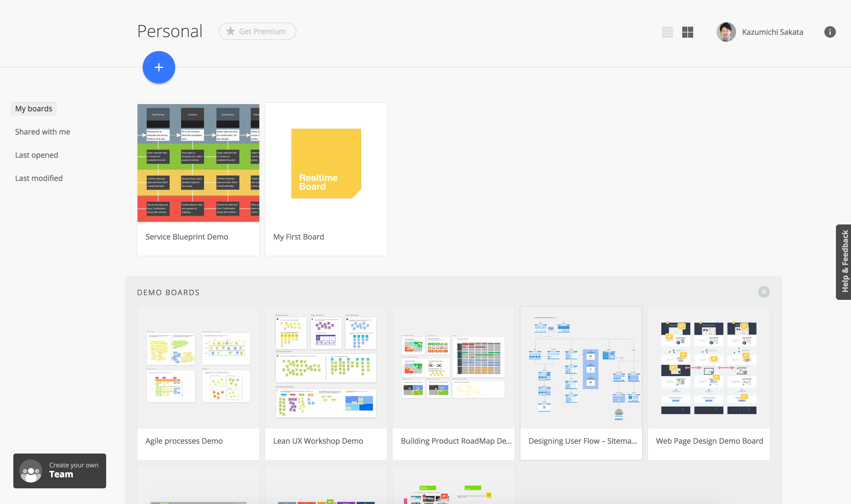Click Kazumichi Sakata's profile avatar

tap(726, 32)
